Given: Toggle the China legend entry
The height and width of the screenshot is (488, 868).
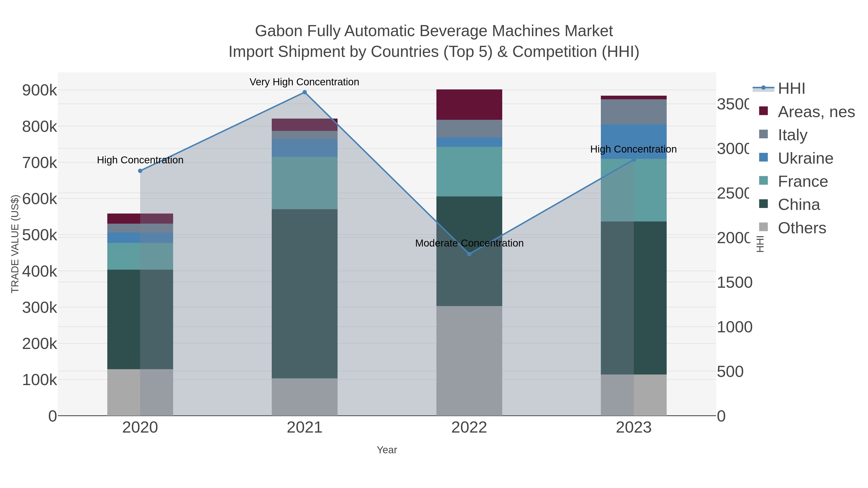Looking at the screenshot, I should (x=789, y=204).
